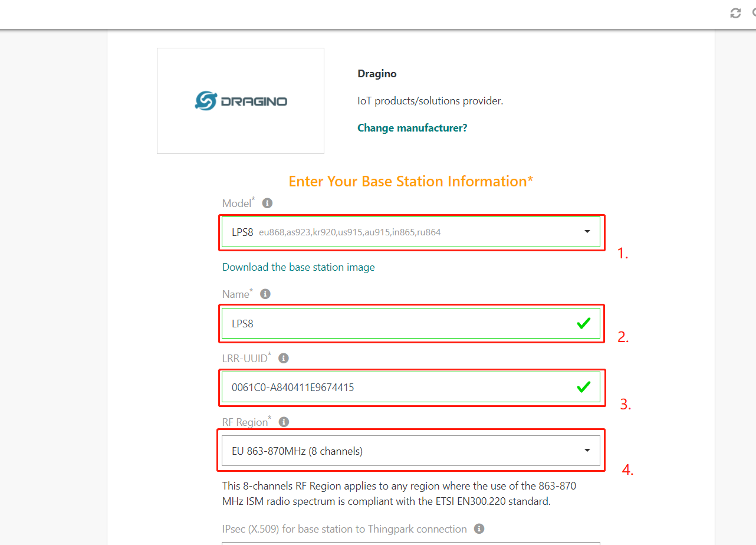Screen dimensions: 756x545
Task: Click the green checkmark in the LRR-UUID field
Action: (x=584, y=387)
